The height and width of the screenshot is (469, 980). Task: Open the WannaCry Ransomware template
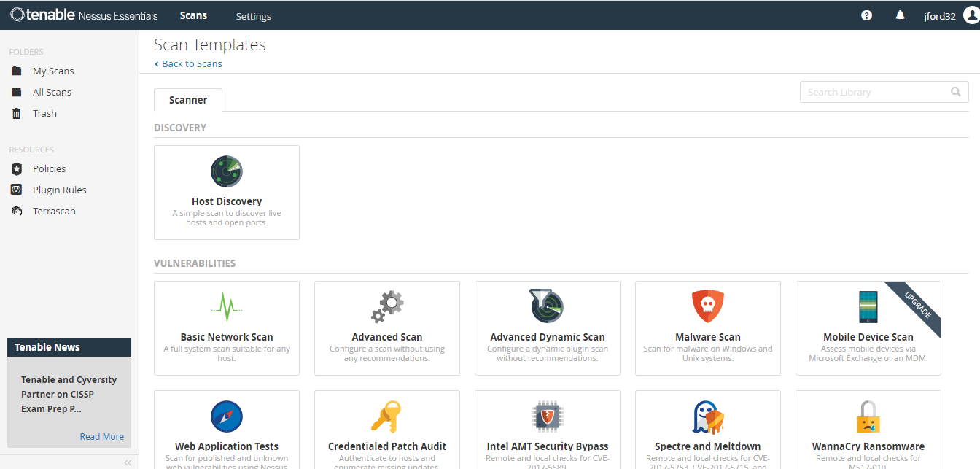pyautogui.click(x=868, y=430)
